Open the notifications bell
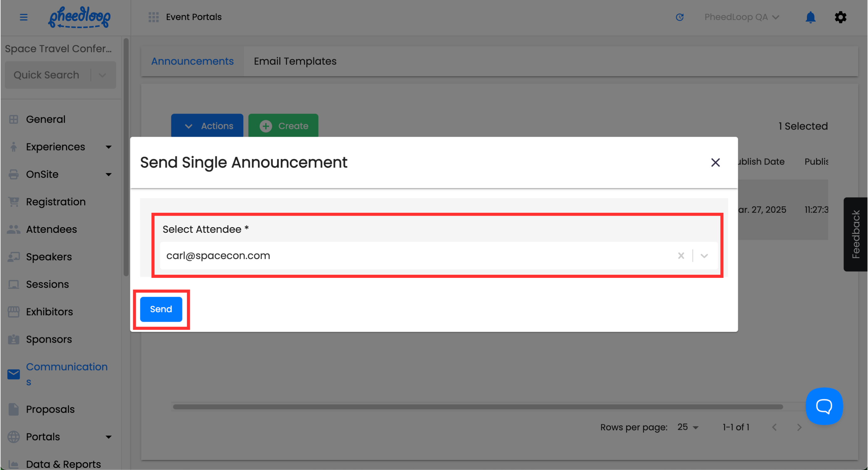 [x=810, y=17]
